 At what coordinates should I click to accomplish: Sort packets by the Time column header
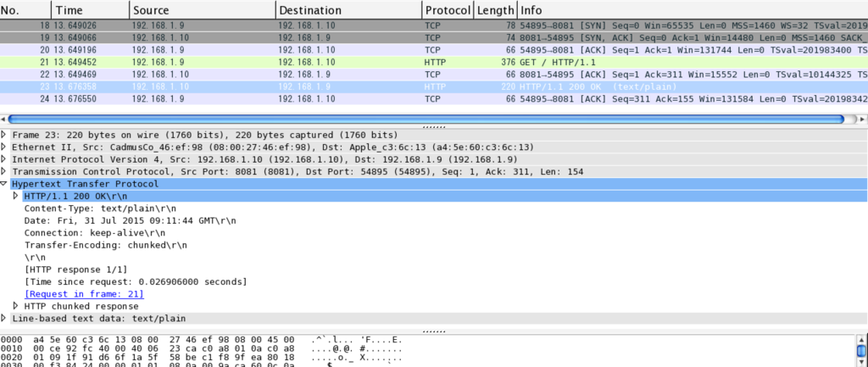(91, 10)
